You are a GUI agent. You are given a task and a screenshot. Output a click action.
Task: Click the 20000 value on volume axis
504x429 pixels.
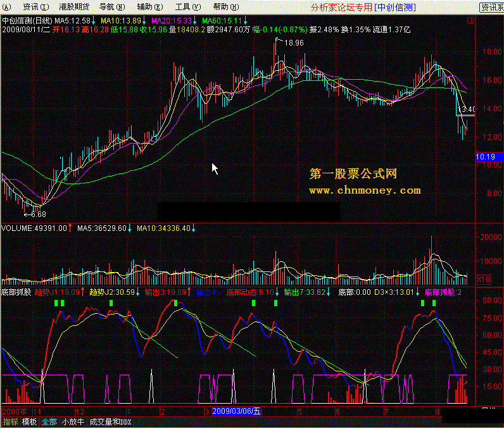pos(491,237)
